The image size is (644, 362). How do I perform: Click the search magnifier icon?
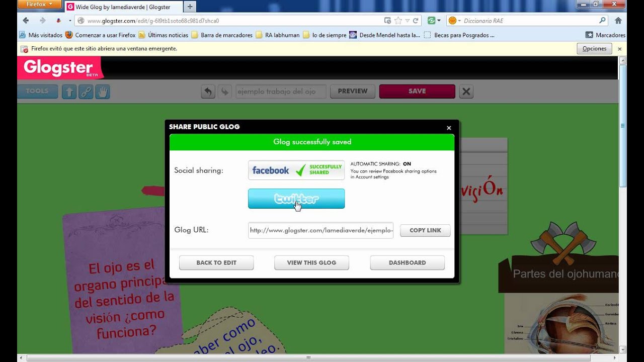pyautogui.click(x=602, y=21)
